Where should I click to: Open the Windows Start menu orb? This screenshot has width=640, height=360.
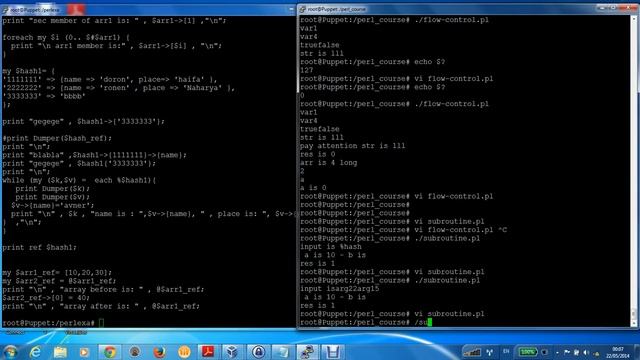click(x=10, y=352)
